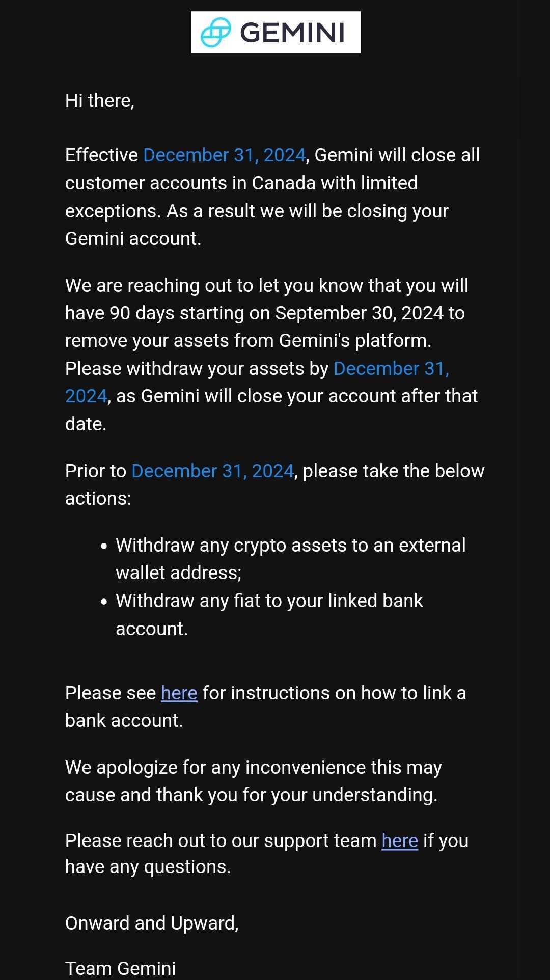The image size is (550, 980).
Task: Click the 'Hi there,' greeting line
Action: 100,101
